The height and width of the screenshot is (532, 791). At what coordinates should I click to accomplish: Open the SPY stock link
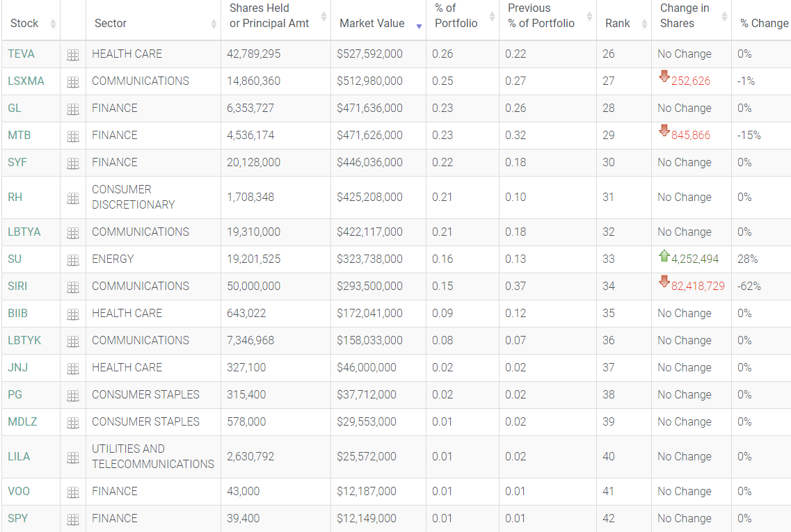coord(17,519)
